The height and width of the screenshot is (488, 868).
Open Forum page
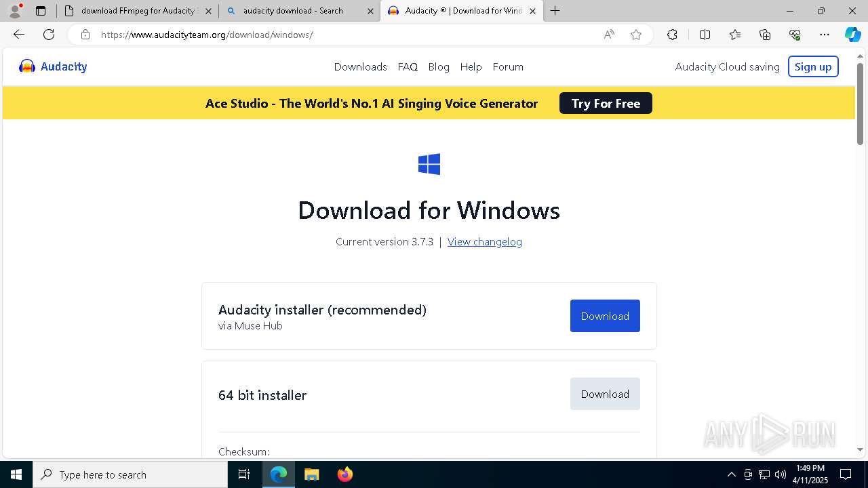[x=508, y=66]
